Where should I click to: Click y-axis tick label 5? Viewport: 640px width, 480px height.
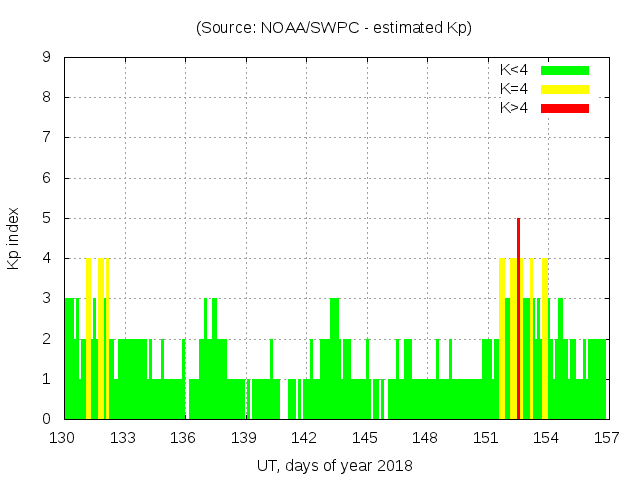(x=47, y=218)
